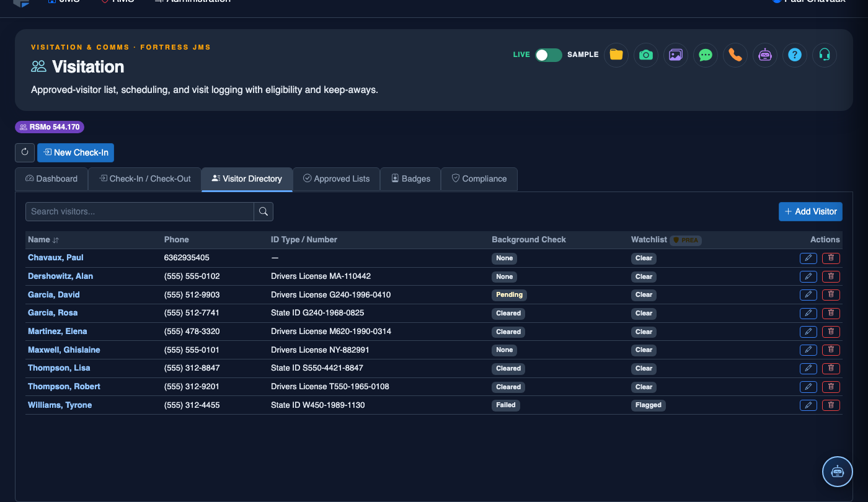Click the Search visitors input field

point(139,211)
